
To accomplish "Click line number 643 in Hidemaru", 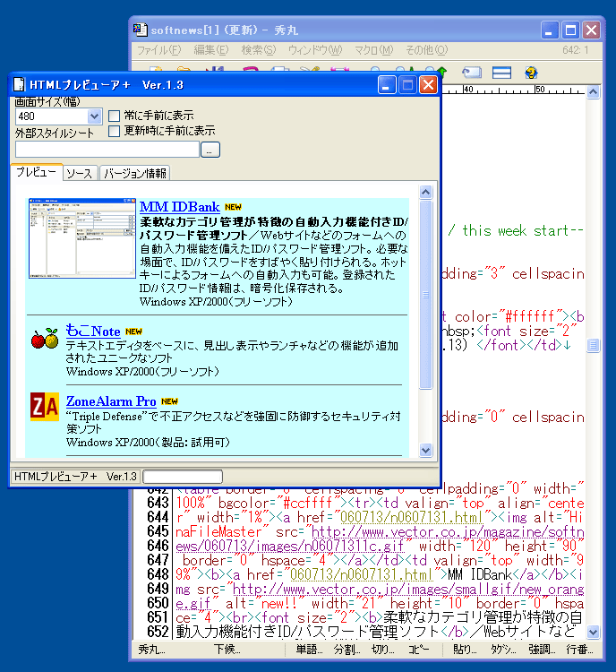I will coord(158,503).
